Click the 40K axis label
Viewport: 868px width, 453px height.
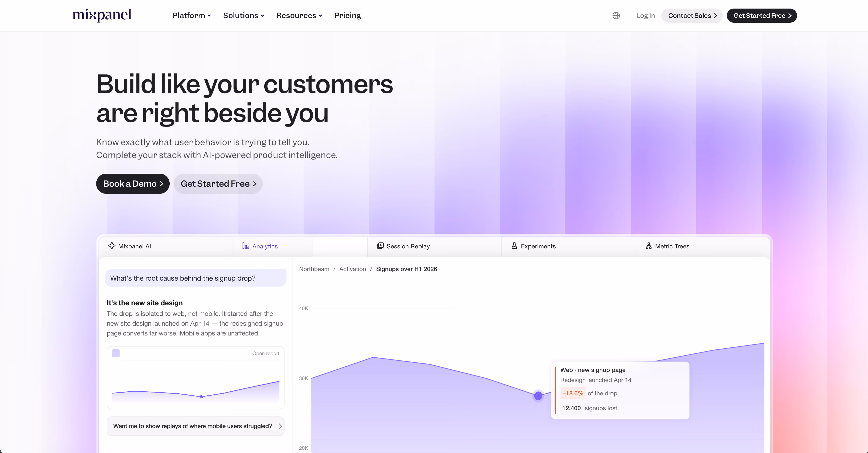tap(303, 308)
